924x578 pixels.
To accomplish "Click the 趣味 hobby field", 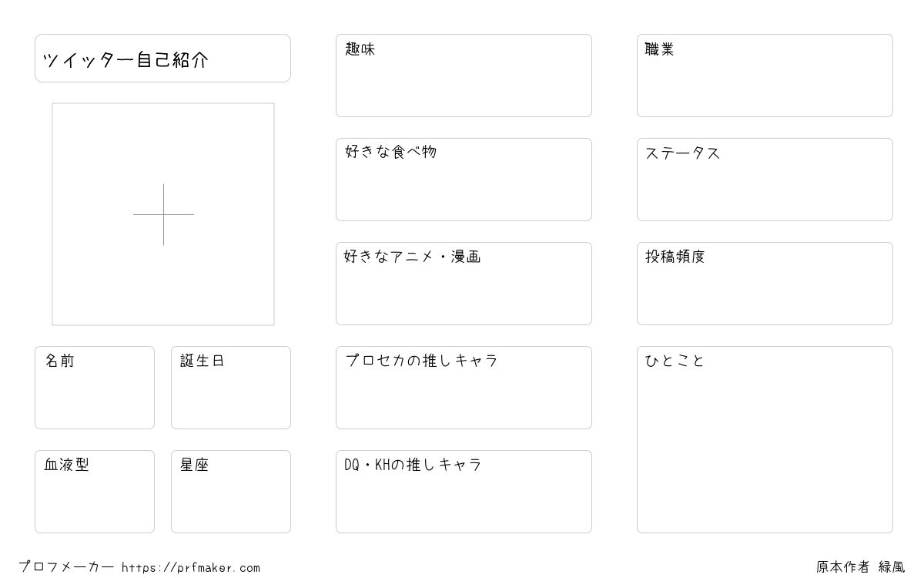I will tap(464, 76).
